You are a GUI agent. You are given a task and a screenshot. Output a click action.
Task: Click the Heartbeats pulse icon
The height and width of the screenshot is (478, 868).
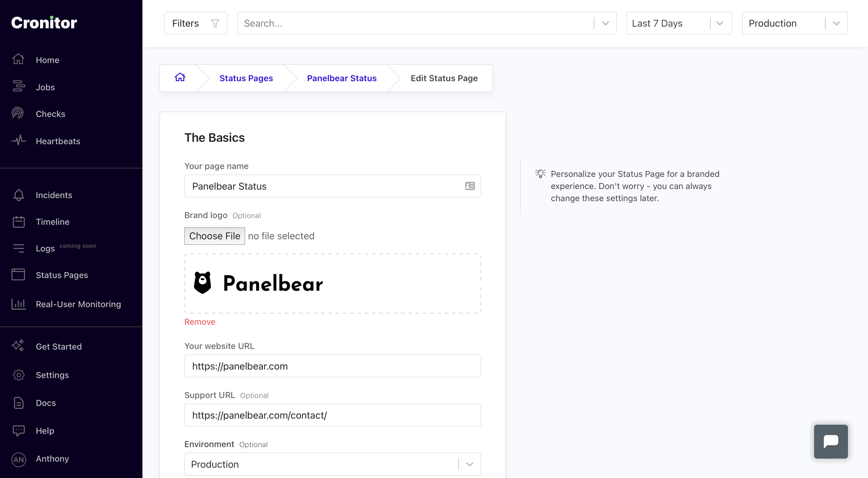coord(18,140)
